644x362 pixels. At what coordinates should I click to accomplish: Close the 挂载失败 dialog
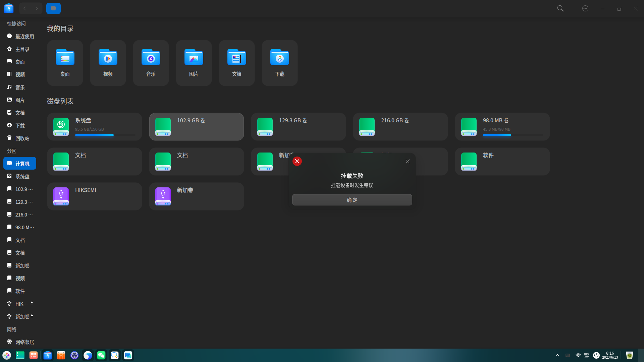tap(408, 161)
